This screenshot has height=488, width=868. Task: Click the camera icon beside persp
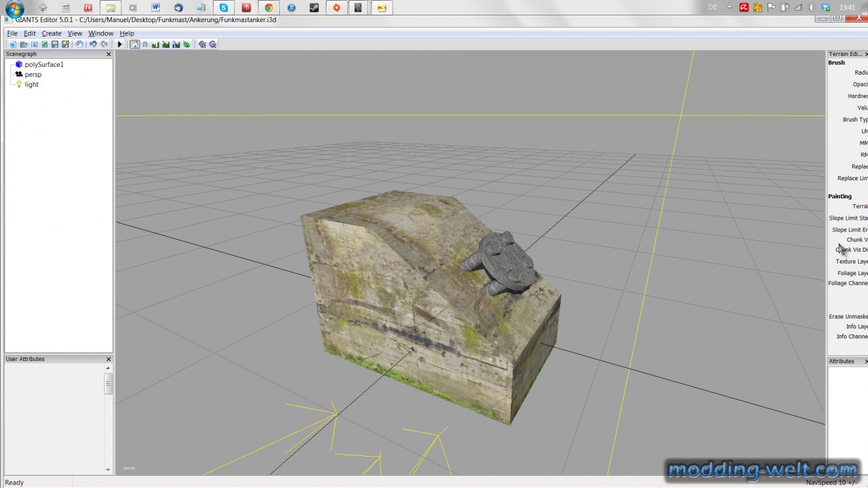click(19, 75)
